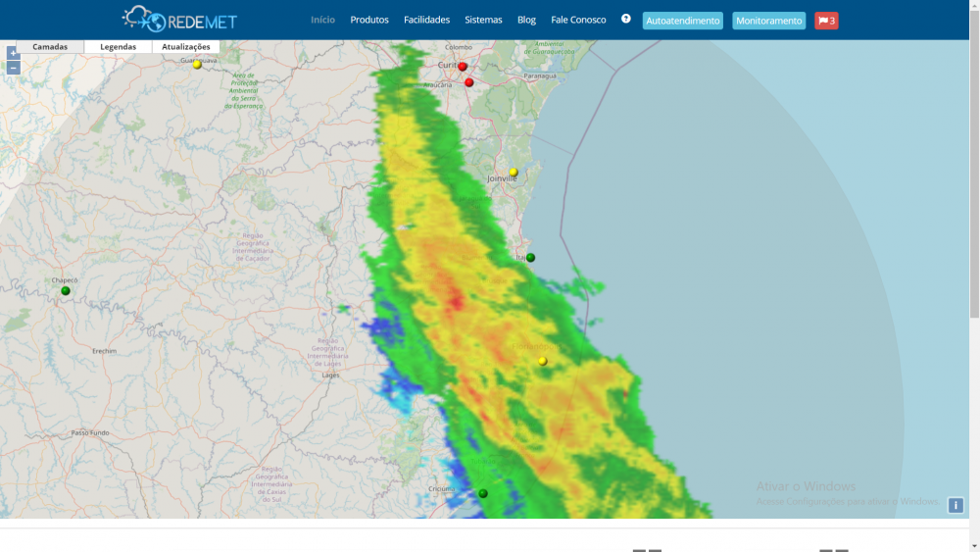980x552 pixels.
Task: Select the yellow marker near Guarapuava
Action: [197, 65]
